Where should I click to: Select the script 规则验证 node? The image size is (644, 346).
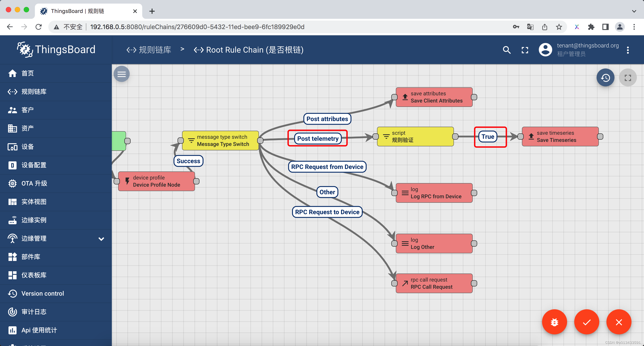415,137
